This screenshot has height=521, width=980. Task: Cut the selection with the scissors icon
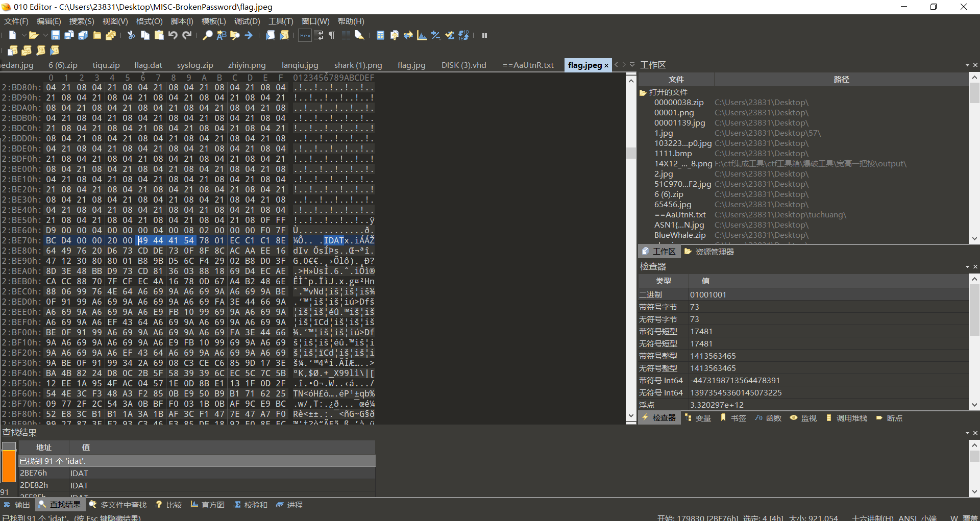[x=131, y=35]
